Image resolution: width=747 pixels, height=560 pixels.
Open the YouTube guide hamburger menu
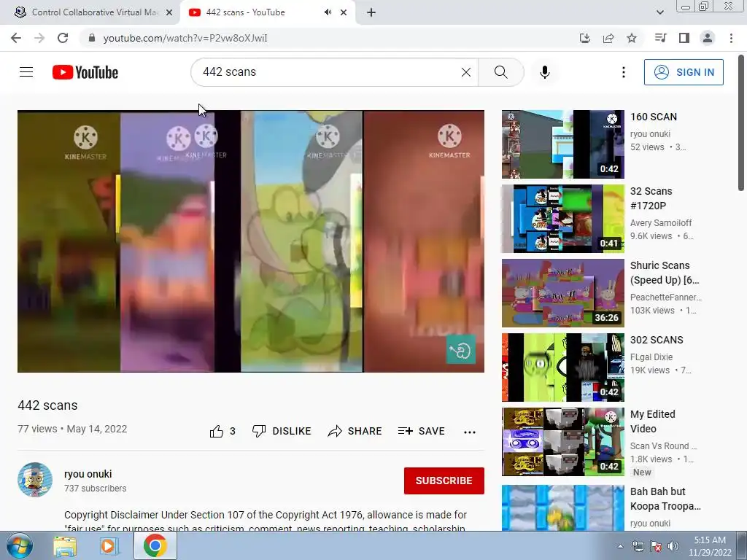(26, 72)
